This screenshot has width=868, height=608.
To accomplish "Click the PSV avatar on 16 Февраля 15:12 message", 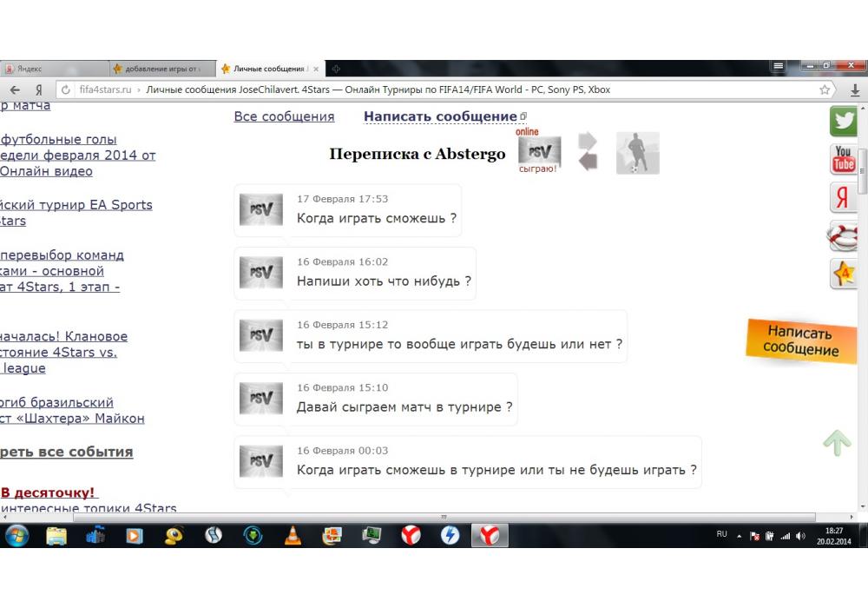I will point(260,335).
